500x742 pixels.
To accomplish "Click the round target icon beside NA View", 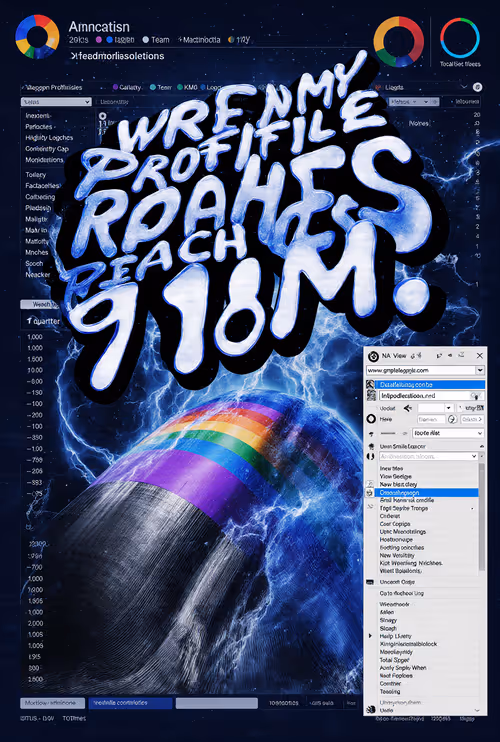I will [373, 355].
